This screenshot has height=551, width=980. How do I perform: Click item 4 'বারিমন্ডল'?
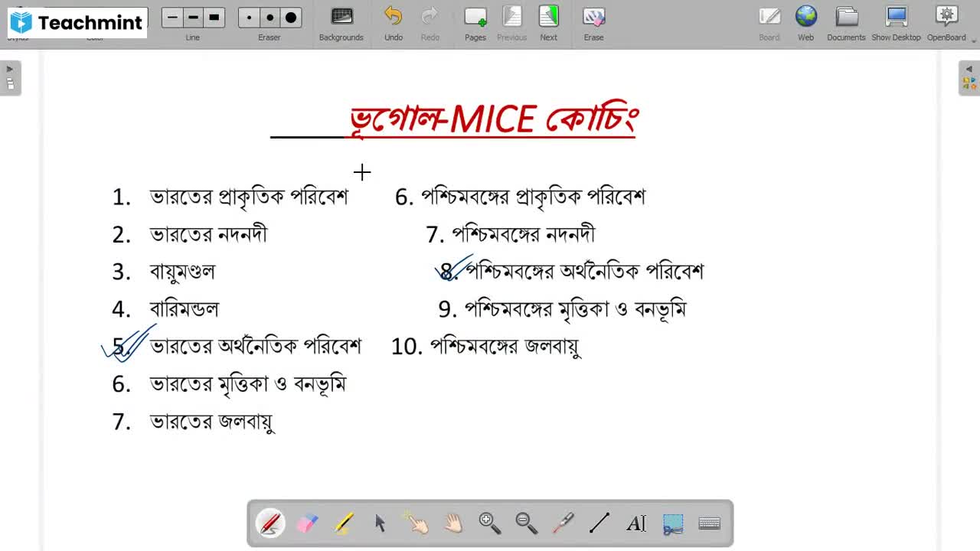pyautogui.click(x=185, y=309)
